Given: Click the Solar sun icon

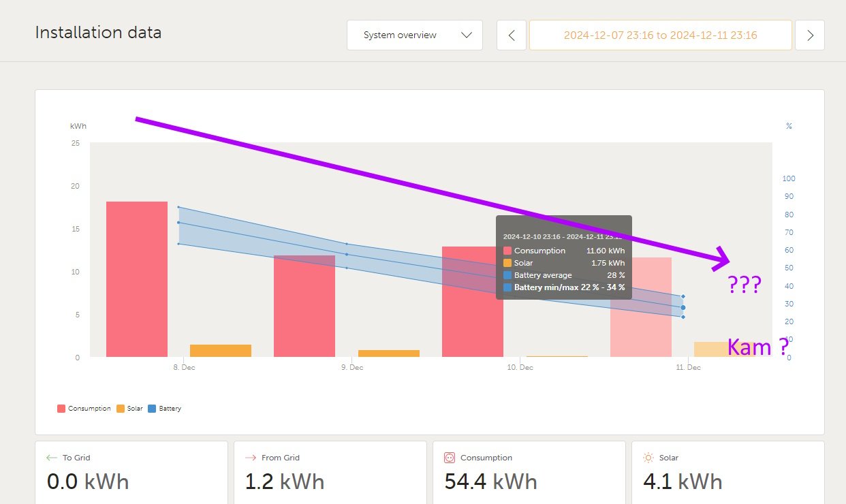Looking at the screenshot, I should click(648, 458).
